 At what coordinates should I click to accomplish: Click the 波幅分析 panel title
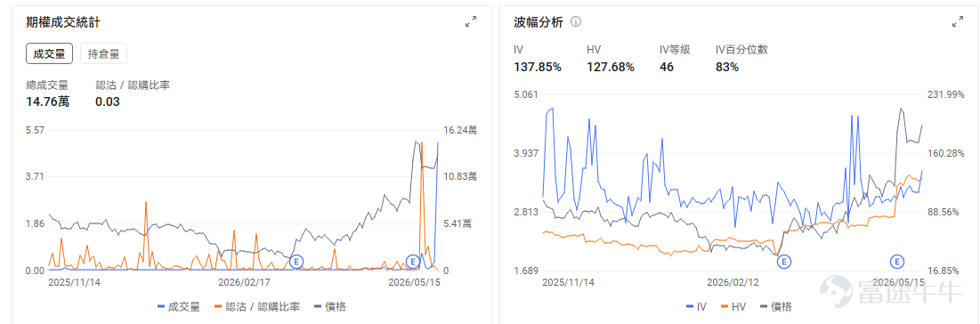[539, 22]
